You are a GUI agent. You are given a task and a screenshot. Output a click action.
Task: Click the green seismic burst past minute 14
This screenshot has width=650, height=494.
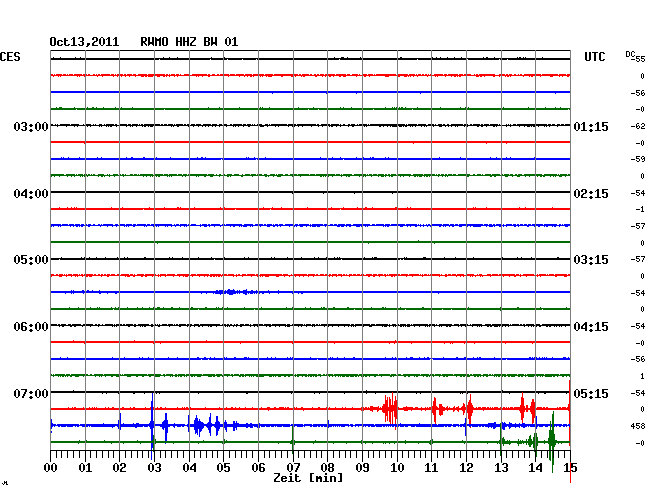coord(552,441)
